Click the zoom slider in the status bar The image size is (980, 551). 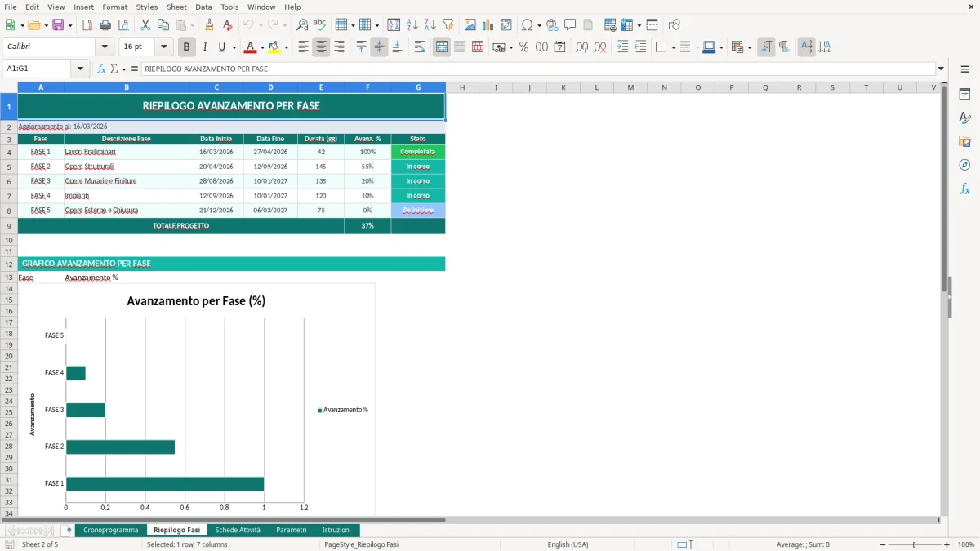(x=914, y=544)
